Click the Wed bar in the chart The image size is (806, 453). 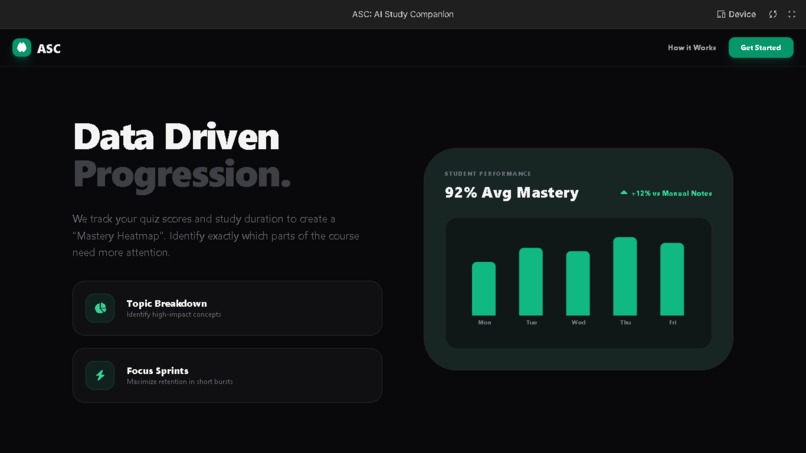coord(578,283)
